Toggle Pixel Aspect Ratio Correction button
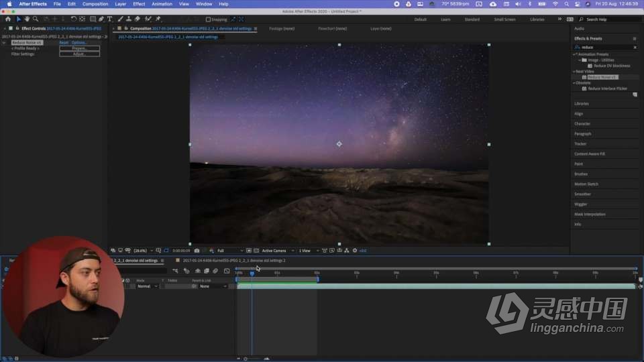Viewport: 644px width, 362px height. point(325,250)
